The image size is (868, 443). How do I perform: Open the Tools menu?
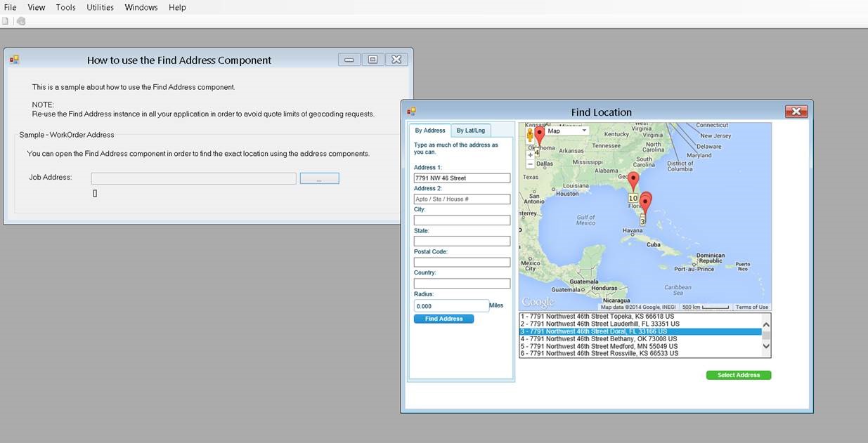pyautogui.click(x=66, y=7)
